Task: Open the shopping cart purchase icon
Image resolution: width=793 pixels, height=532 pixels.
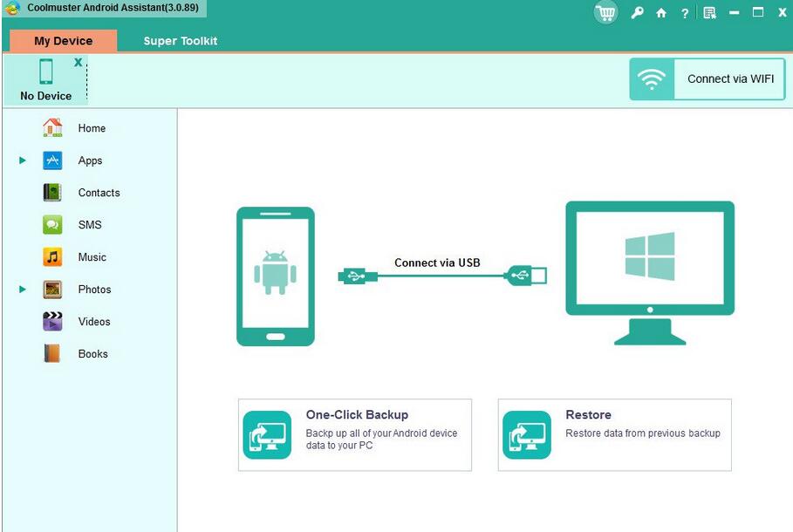Action: pyautogui.click(x=605, y=12)
